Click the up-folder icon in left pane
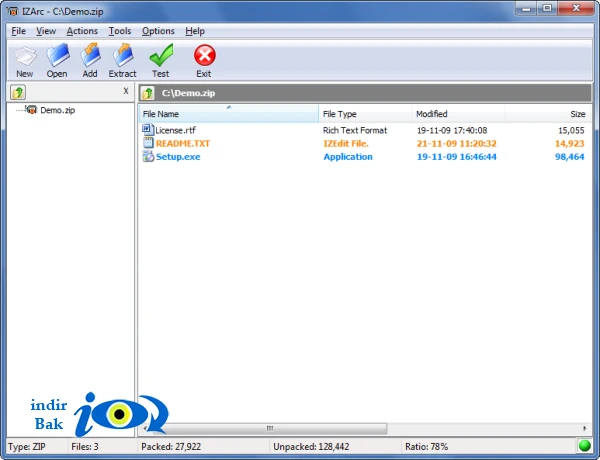Screen dimensions: 600x460 coord(18,92)
